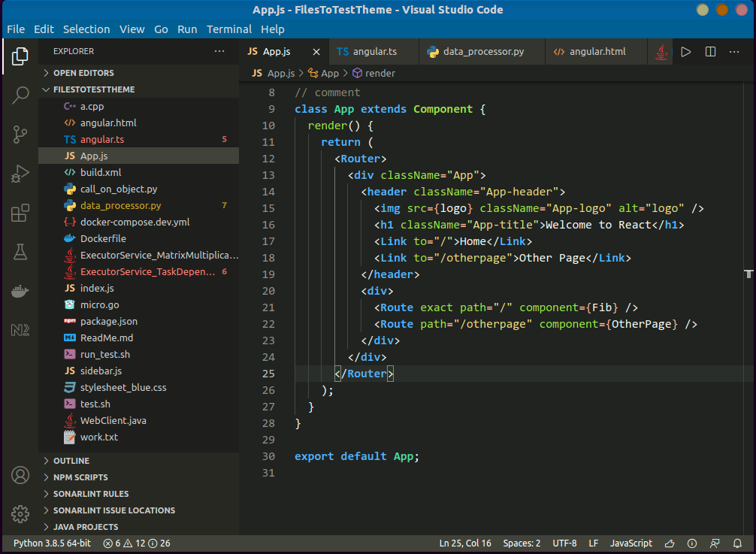Viewport: 756px width, 554px height.
Task: Close the App.js tab
Action: (316, 52)
